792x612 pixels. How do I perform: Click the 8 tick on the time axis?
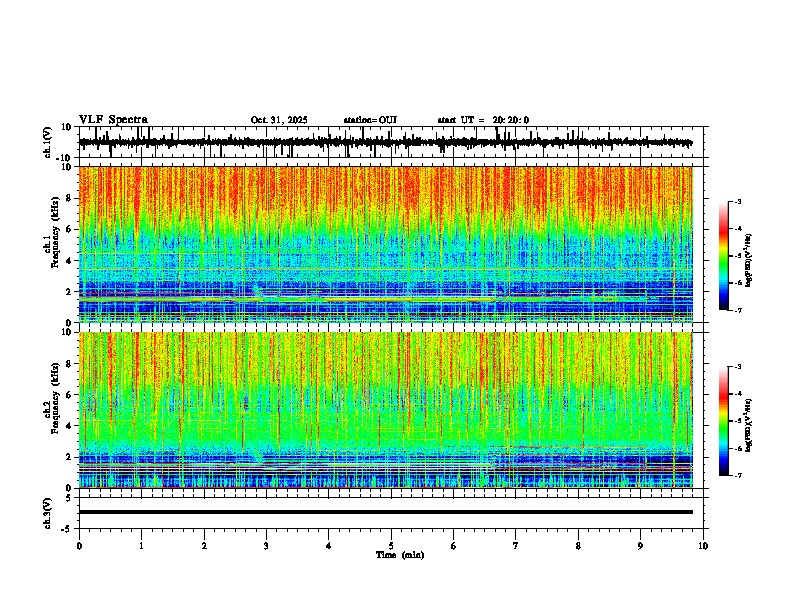[578, 546]
